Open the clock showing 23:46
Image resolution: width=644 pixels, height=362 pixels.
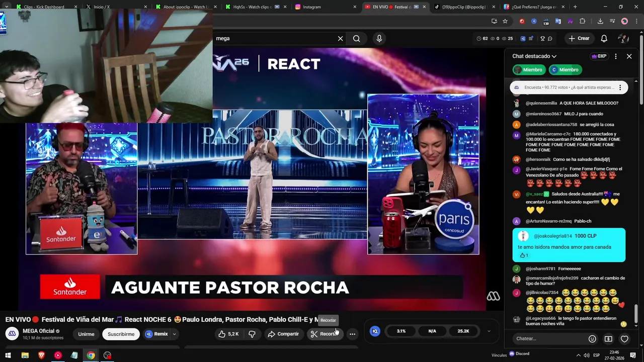click(x=614, y=355)
